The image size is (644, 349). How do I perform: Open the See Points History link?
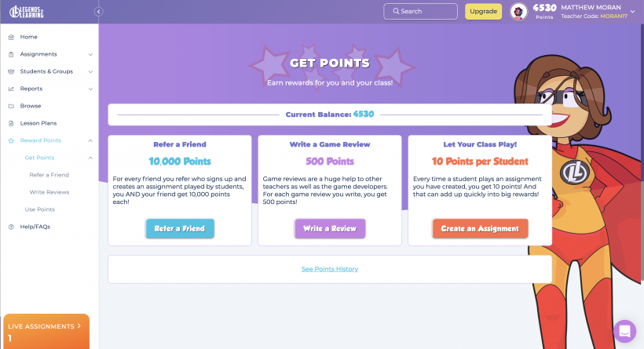tap(330, 269)
